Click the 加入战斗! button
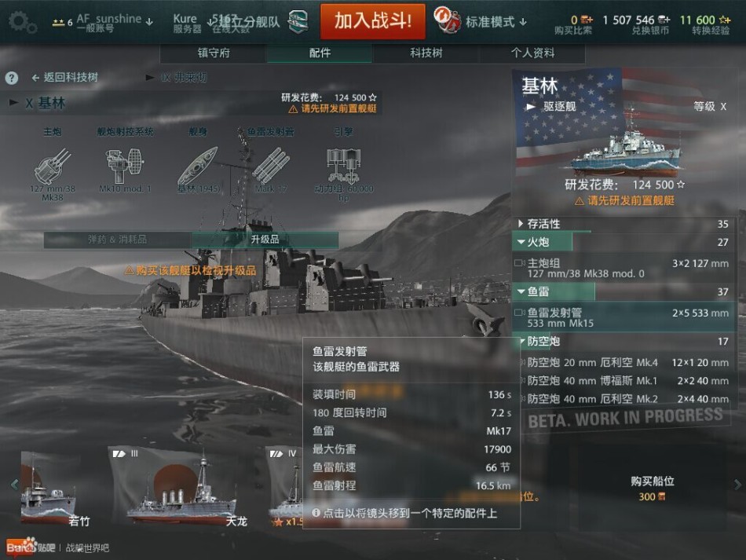This screenshot has height=560, width=746. tap(372, 21)
